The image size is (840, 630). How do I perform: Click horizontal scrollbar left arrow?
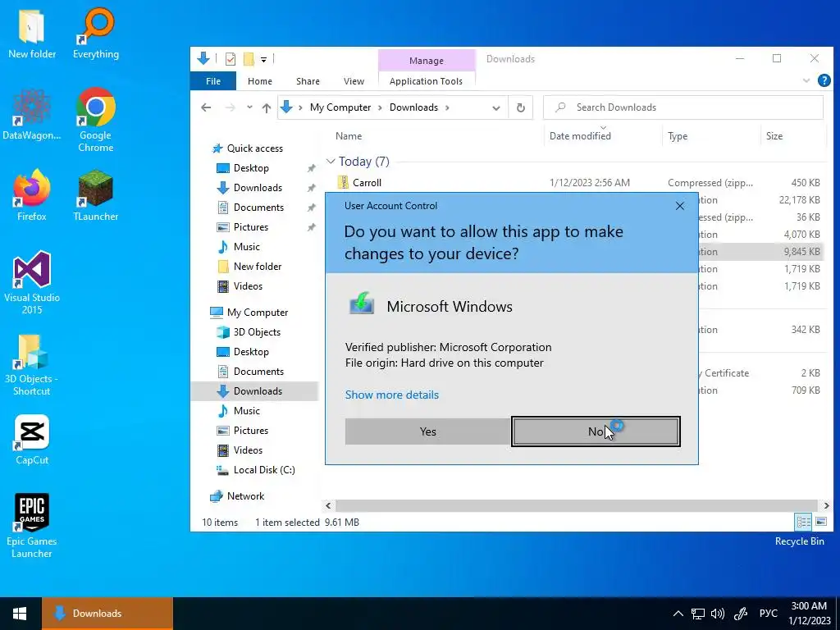(x=328, y=505)
